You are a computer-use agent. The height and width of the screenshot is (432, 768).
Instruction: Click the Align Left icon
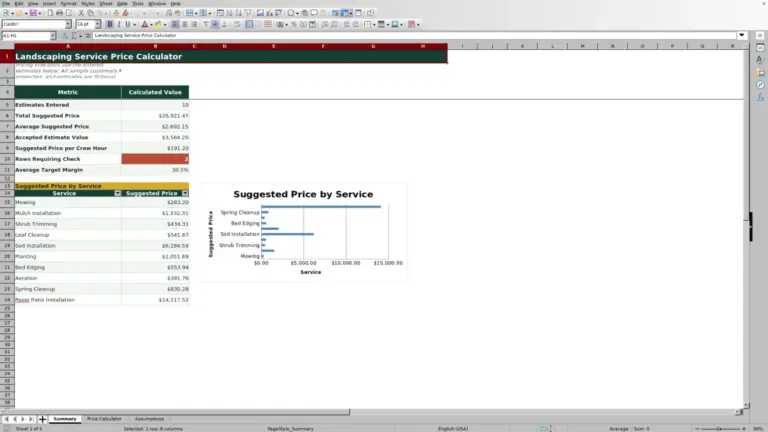point(175,24)
